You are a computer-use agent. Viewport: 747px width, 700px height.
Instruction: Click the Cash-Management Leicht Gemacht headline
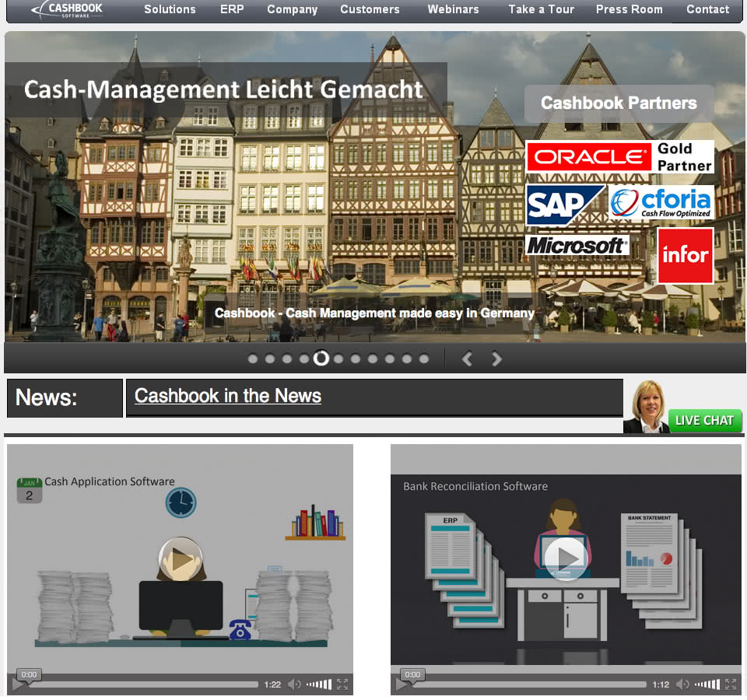(224, 89)
